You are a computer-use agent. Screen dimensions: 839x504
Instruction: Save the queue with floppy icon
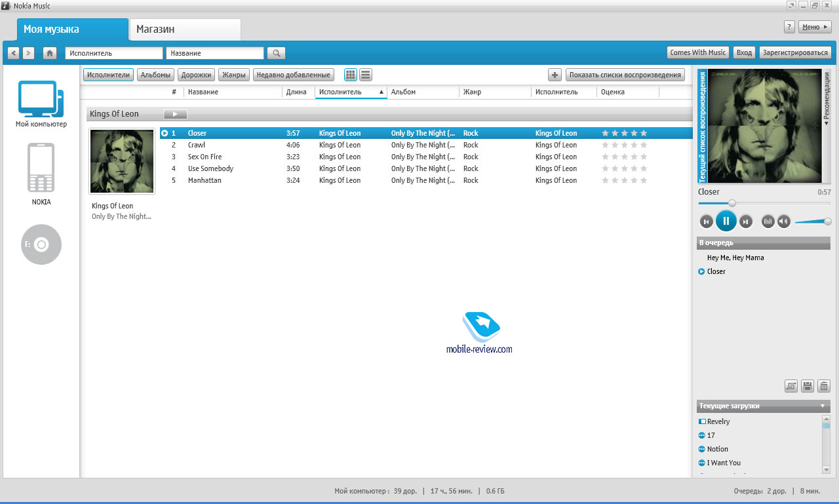point(808,387)
